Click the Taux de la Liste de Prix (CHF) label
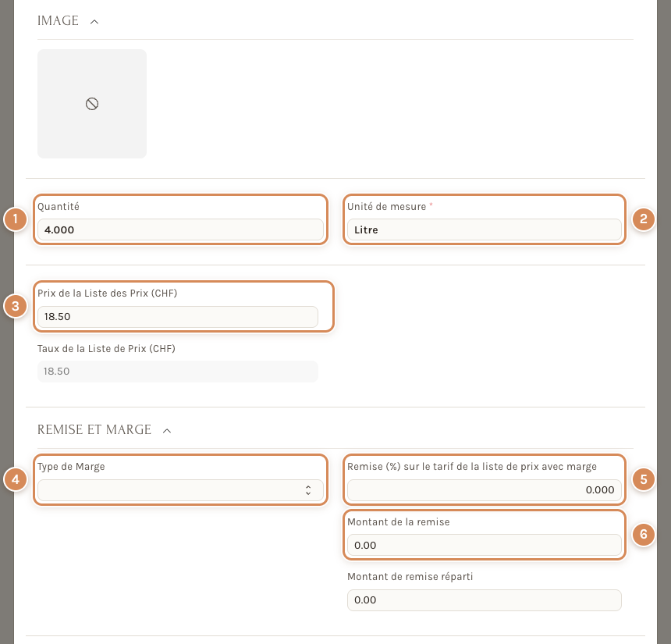 [x=107, y=349]
